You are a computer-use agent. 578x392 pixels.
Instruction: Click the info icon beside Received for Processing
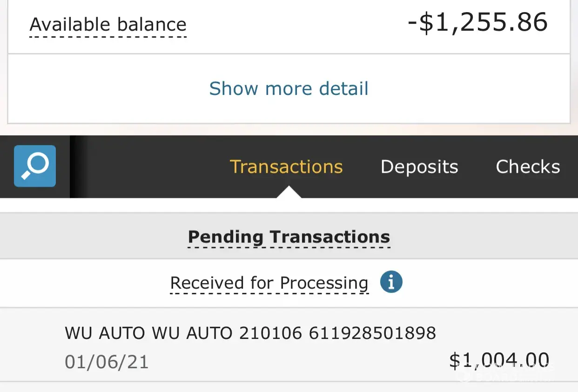coord(391,282)
